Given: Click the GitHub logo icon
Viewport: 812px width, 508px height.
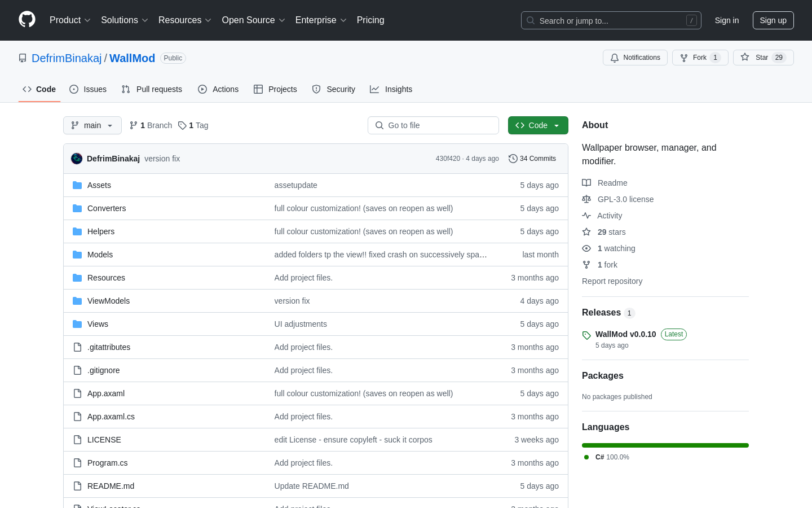Looking at the screenshot, I should 27,20.
